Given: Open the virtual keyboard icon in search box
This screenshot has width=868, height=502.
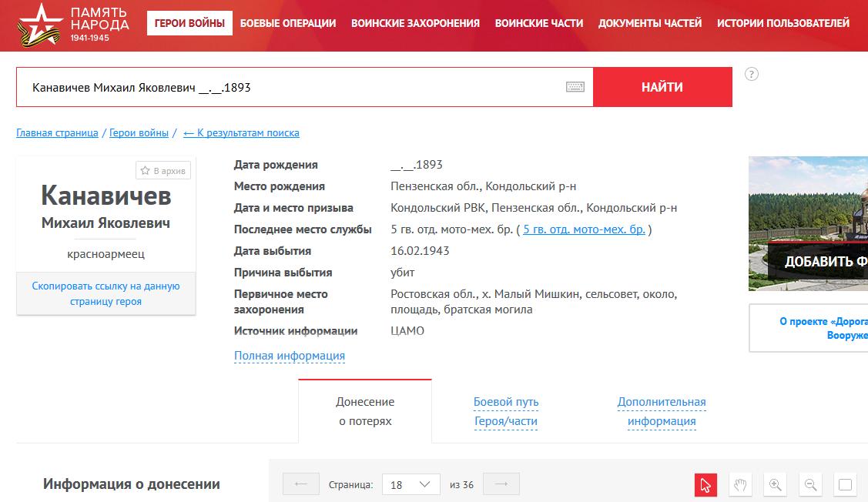Looking at the screenshot, I should [x=575, y=87].
